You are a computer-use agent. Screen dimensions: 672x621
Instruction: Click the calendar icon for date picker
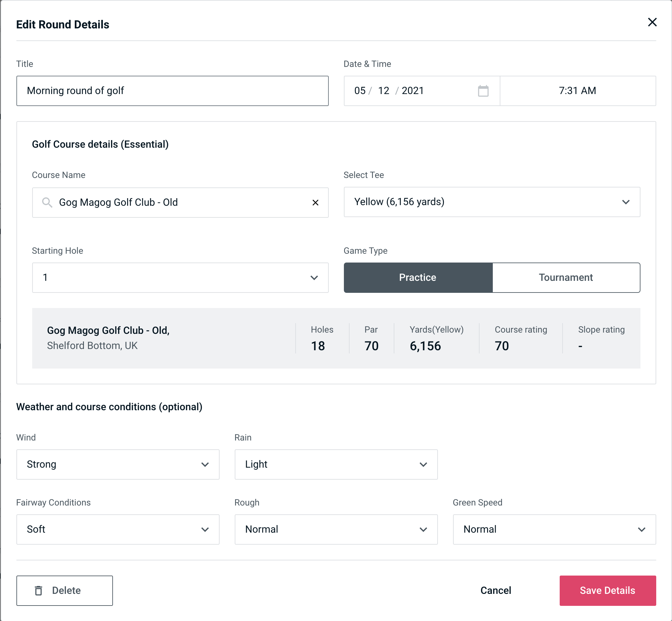click(484, 91)
